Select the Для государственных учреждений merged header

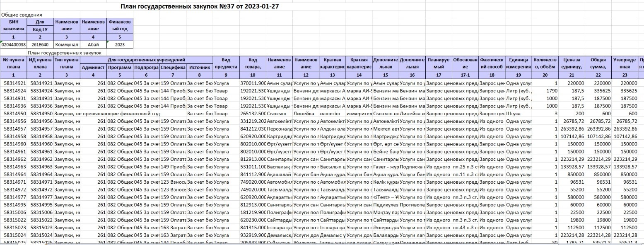(x=146, y=60)
